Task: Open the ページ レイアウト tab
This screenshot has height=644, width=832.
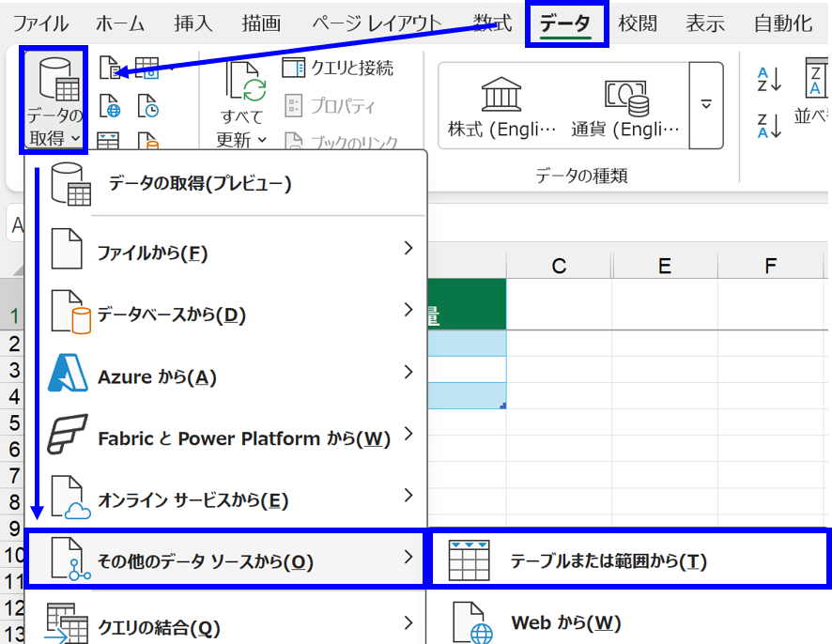Action: click(377, 23)
